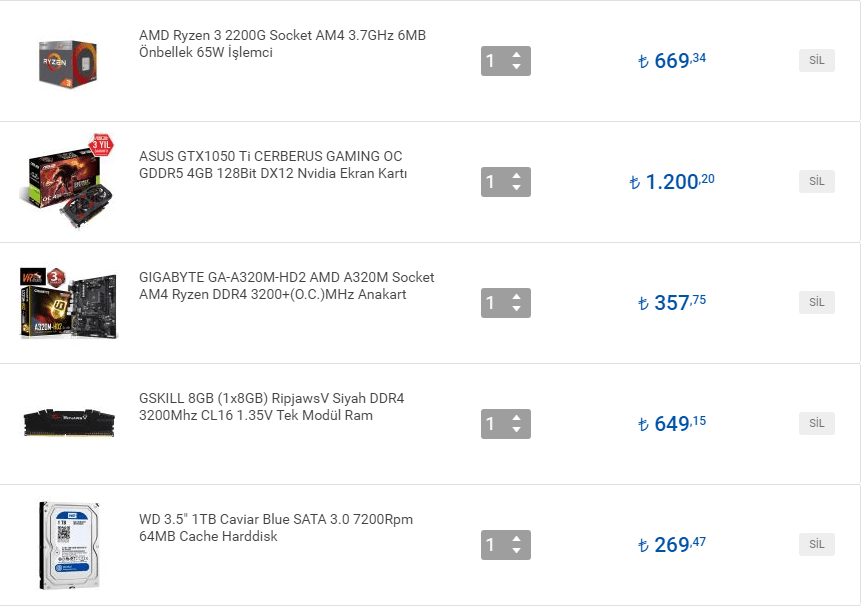Delete the ASUS GTX1050 Ti from cart
The image size is (863, 606).
816,181
